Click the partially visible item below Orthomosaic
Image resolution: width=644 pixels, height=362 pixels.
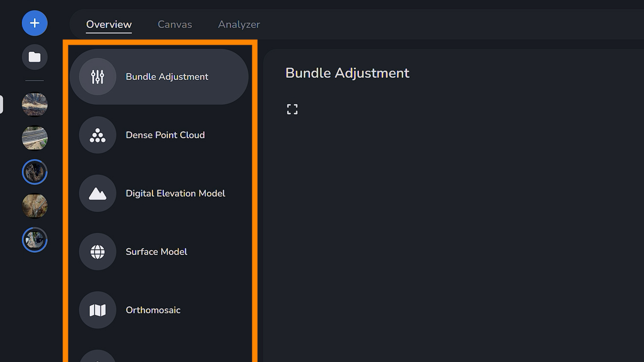pyautogui.click(x=97, y=358)
